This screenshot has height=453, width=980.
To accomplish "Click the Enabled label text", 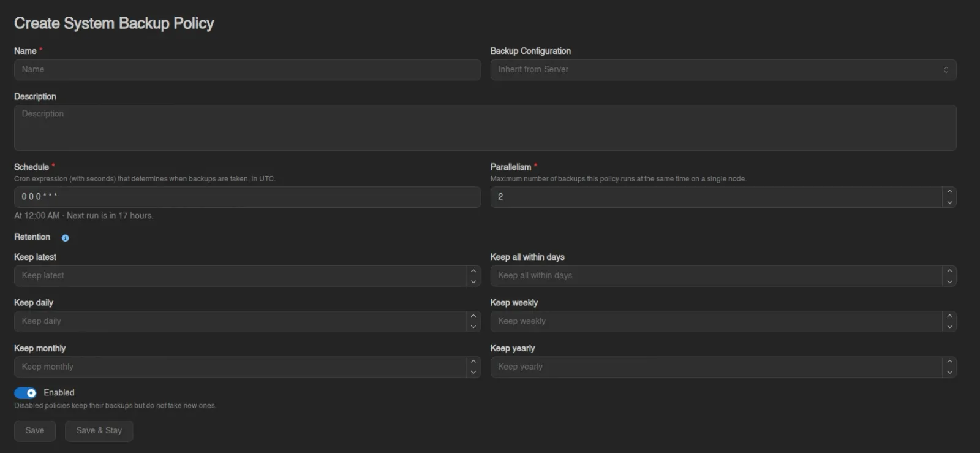I will [x=59, y=393].
